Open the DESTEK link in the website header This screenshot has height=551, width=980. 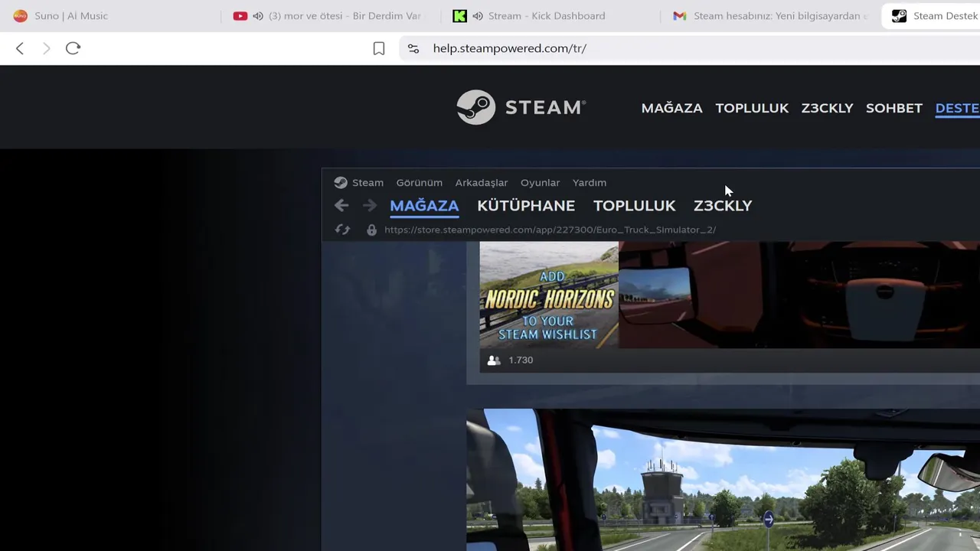tap(958, 108)
